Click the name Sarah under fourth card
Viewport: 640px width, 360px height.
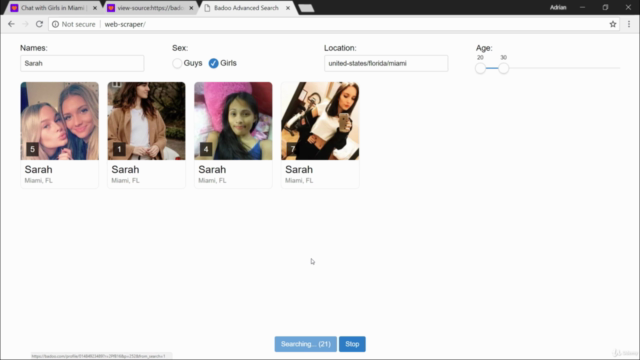299,169
